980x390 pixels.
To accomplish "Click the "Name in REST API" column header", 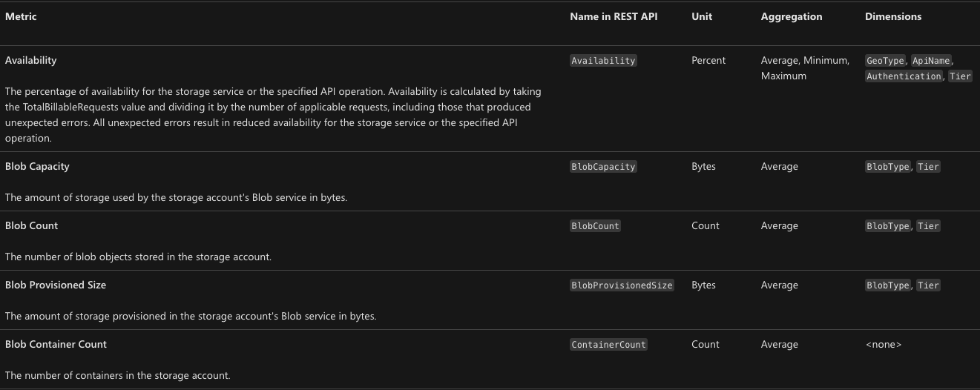I will click(x=615, y=16).
